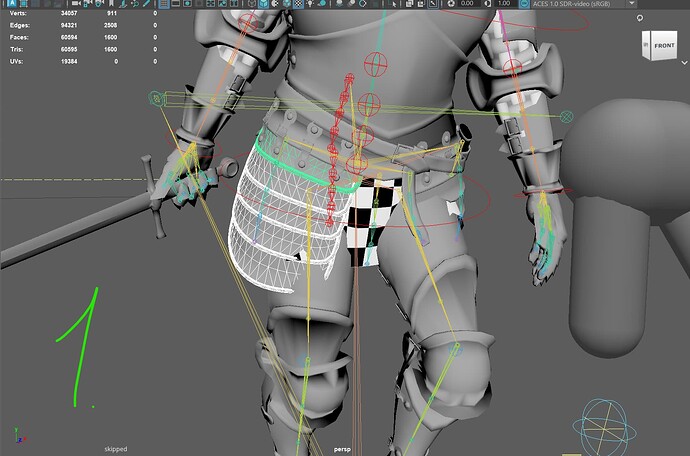The height and width of the screenshot is (456, 690).
Task: Click the FRONT face of the view cube
Action: (664, 46)
